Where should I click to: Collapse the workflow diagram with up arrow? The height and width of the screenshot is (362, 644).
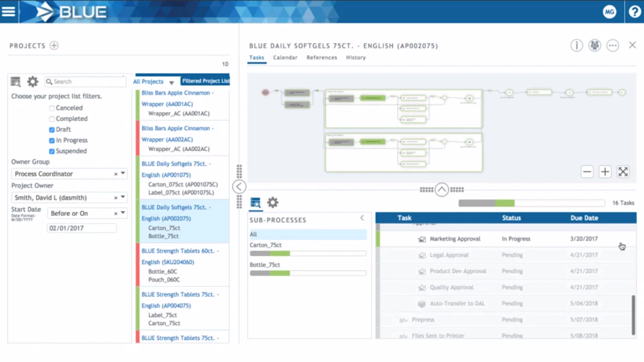click(x=441, y=190)
